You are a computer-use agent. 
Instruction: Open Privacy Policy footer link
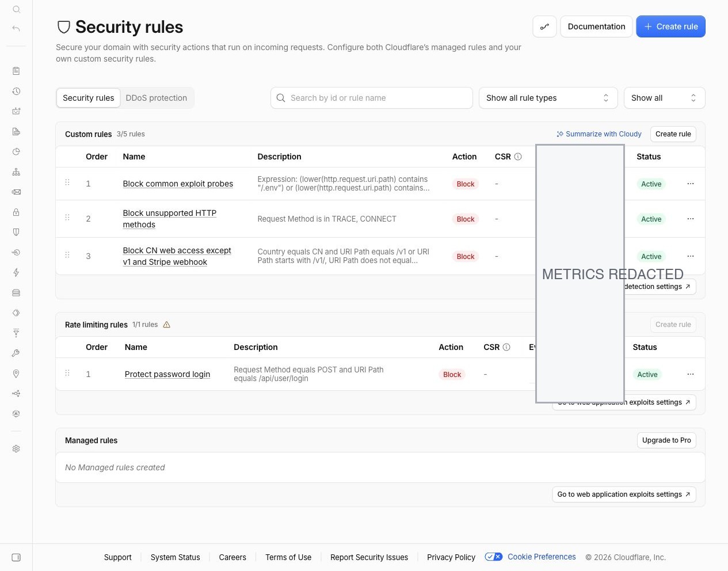(x=451, y=557)
